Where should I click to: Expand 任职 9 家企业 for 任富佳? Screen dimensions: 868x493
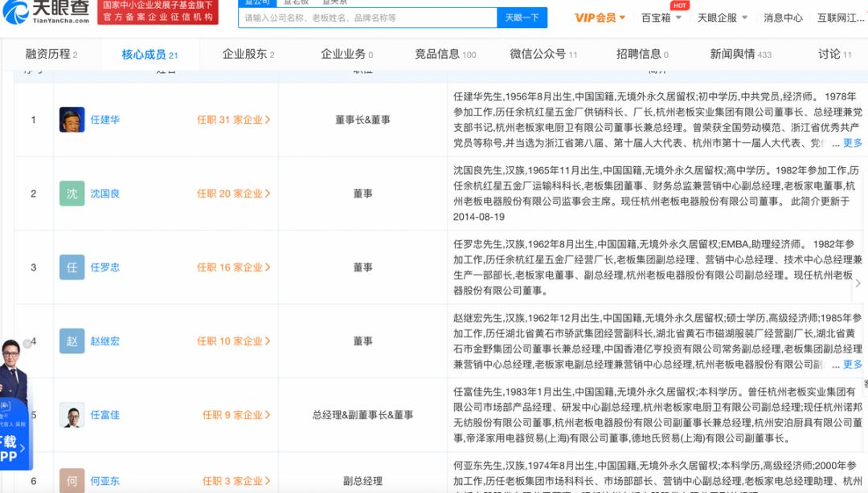[x=236, y=415]
